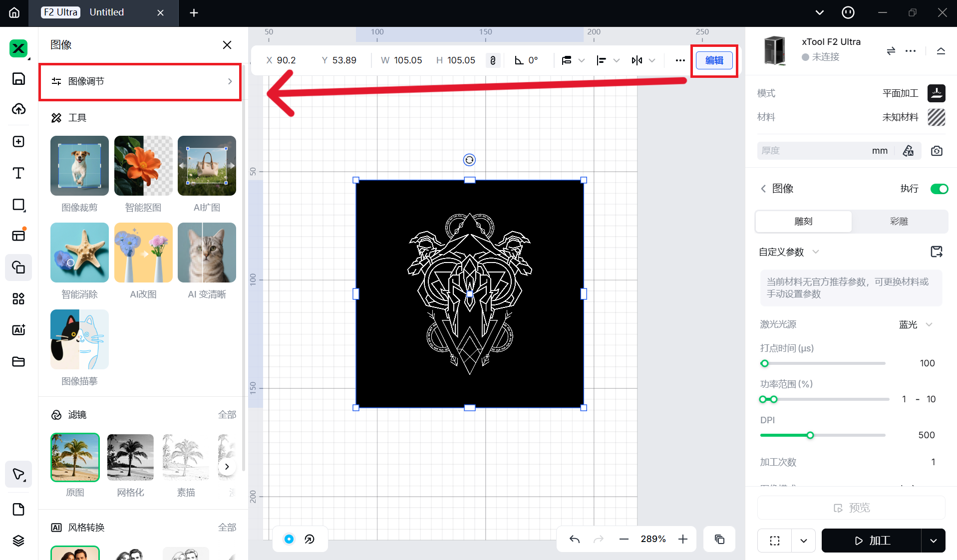The height and width of the screenshot is (560, 957).
Task: Select the 原图 filter thumbnail
Action: (75, 457)
